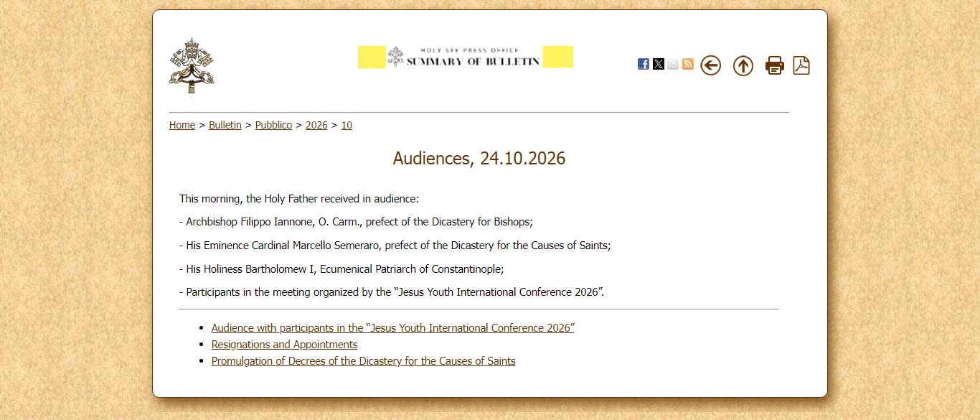This screenshot has height=420, width=980.
Task: Click the circled up arrow icon
Action: [743, 66]
